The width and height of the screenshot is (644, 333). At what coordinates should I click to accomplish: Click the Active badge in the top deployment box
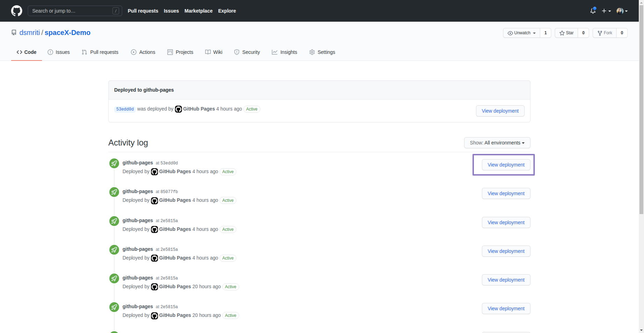(252, 109)
